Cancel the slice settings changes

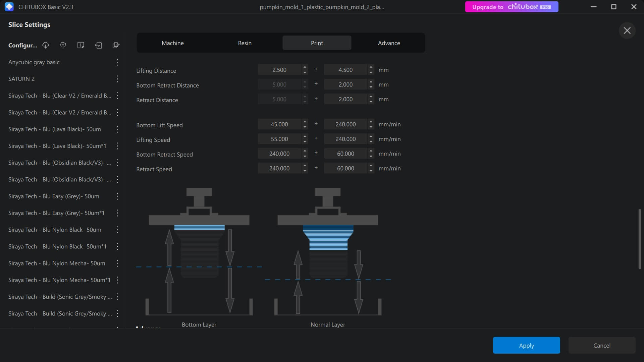click(602, 345)
